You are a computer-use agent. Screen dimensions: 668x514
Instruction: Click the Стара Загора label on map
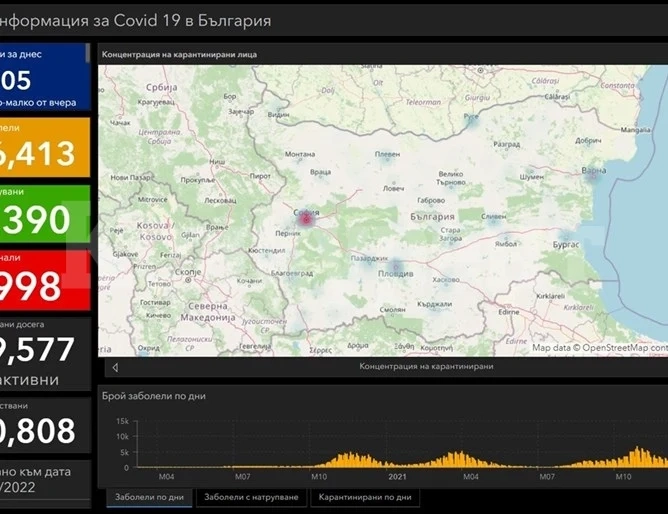tap(450, 234)
